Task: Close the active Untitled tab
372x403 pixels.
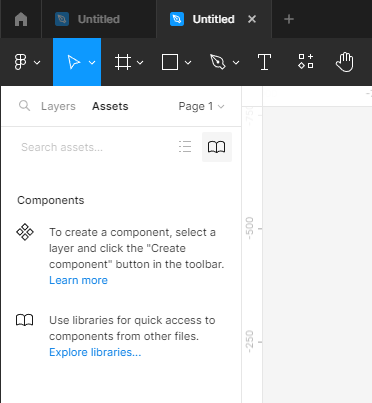Action: [x=252, y=19]
